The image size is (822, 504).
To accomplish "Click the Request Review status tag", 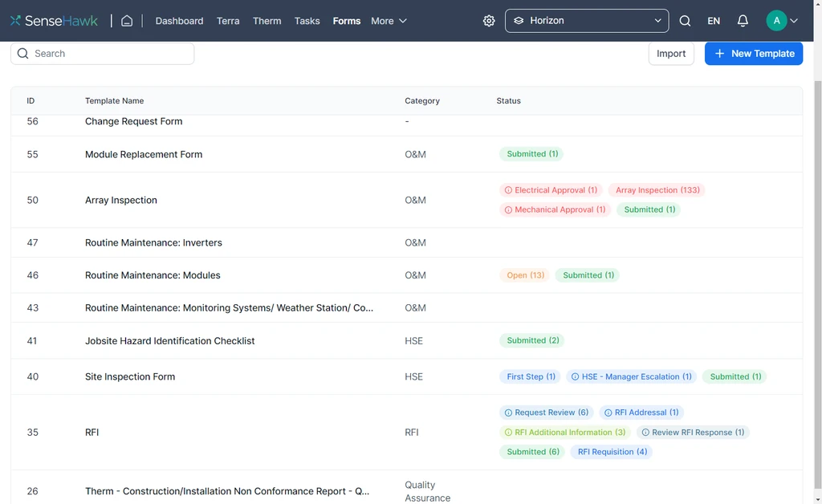I will tap(546, 413).
